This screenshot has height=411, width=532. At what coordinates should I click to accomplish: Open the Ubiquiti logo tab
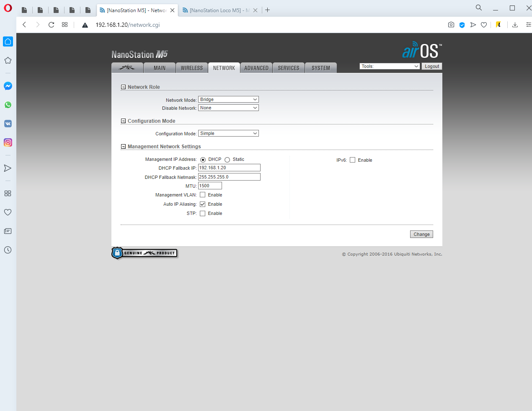(x=127, y=68)
